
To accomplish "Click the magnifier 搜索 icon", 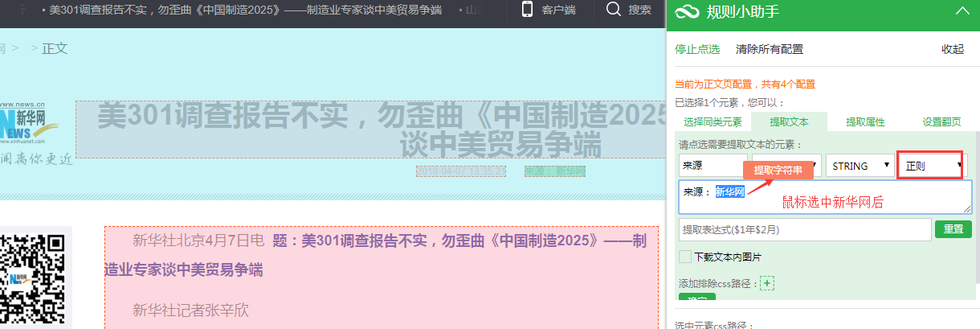I will pyautogui.click(x=614, y=10).
